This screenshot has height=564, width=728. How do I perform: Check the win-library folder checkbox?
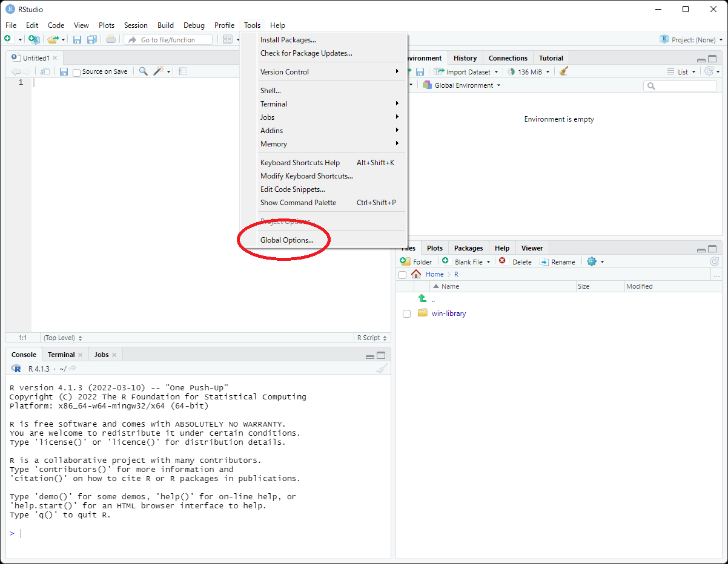(x=406, y=313)
